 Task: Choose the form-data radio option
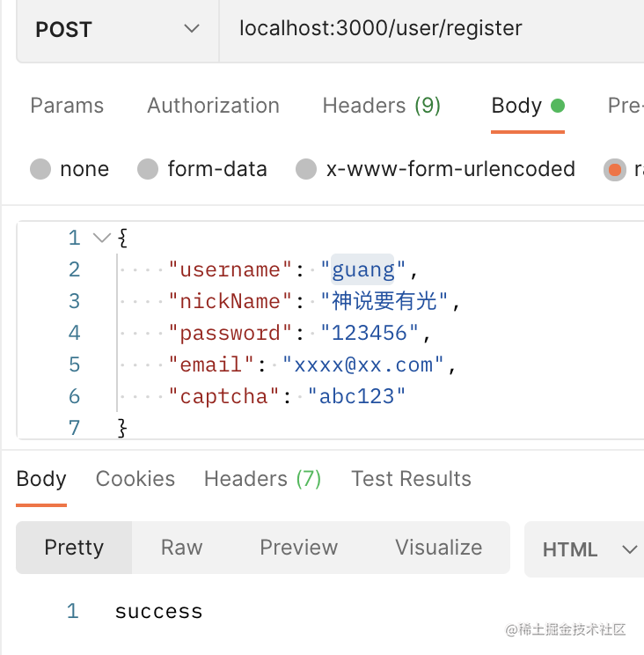(149, 169)
